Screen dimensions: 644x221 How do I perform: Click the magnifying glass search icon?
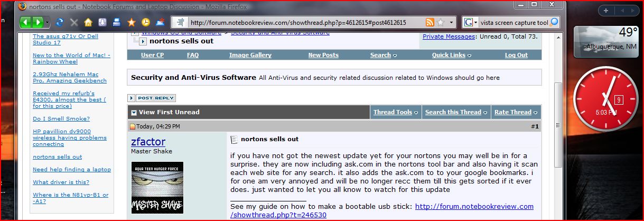[554, 22]
